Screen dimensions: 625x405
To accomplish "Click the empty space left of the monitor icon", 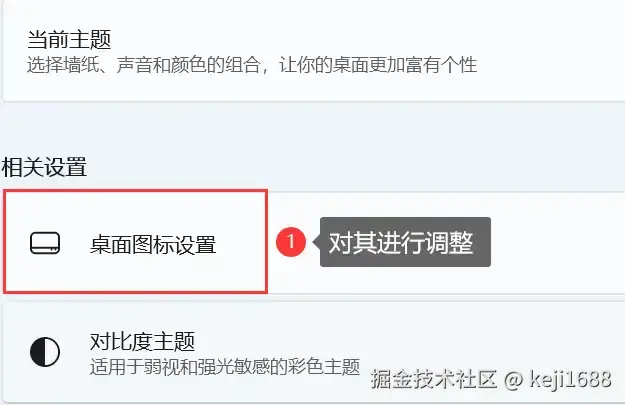I will tap(18, 243).
